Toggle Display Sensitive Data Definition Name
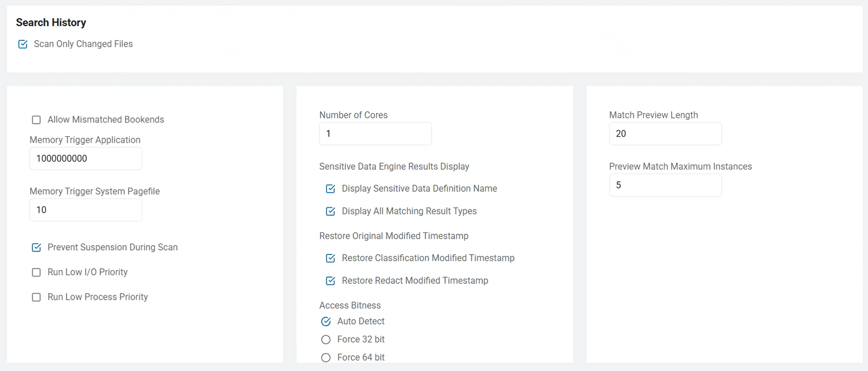This screenshot has width=868, height=371. point(330,189)
